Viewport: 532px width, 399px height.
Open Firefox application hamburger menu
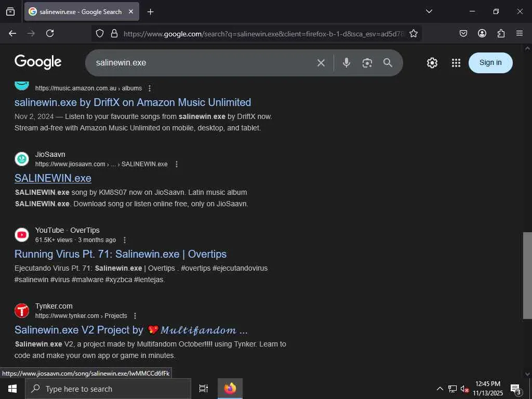[520, 33]
